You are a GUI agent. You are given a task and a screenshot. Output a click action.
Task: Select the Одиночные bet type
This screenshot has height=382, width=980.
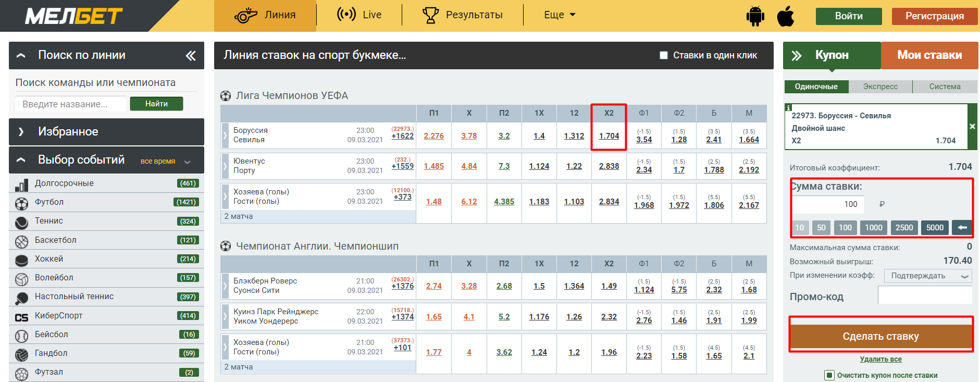[x=816, y=87]
